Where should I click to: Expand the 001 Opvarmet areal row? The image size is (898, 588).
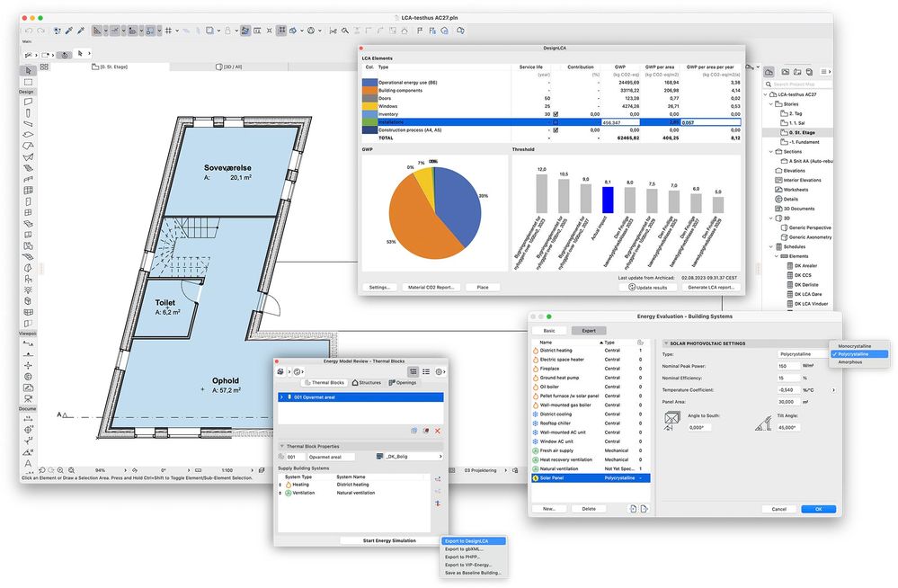pyautogui.click(x=281, y=397)
